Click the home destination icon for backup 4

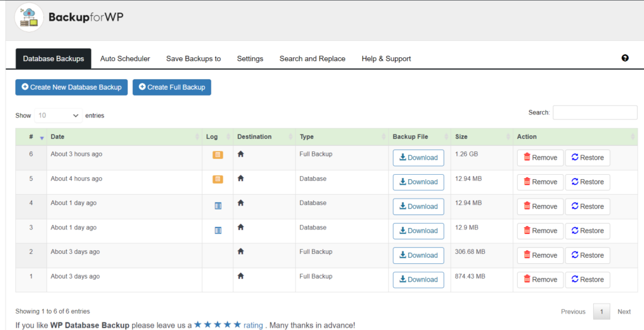point(241,203)
